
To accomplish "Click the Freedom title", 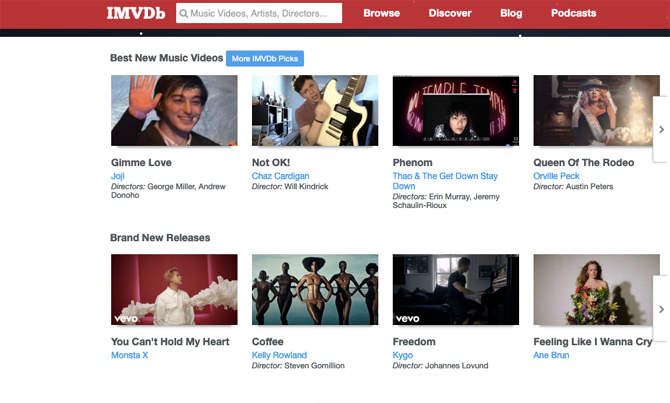I will (x=414, y=341).
